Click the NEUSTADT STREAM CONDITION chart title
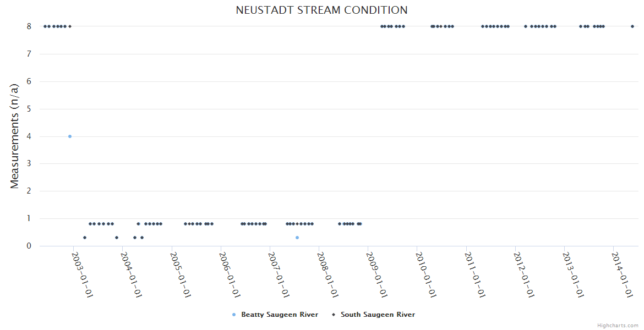Screen dimensions: 644x330 click(x=321, y=10)
